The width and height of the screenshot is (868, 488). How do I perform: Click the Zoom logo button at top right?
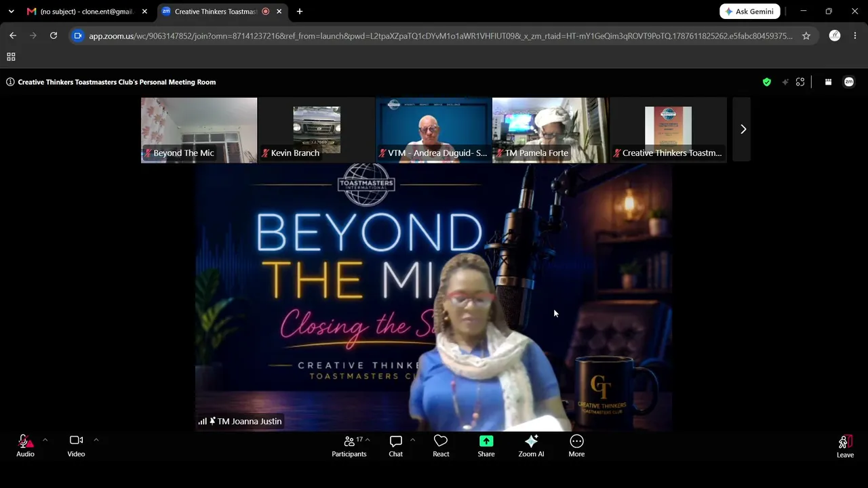click(849, 82)
